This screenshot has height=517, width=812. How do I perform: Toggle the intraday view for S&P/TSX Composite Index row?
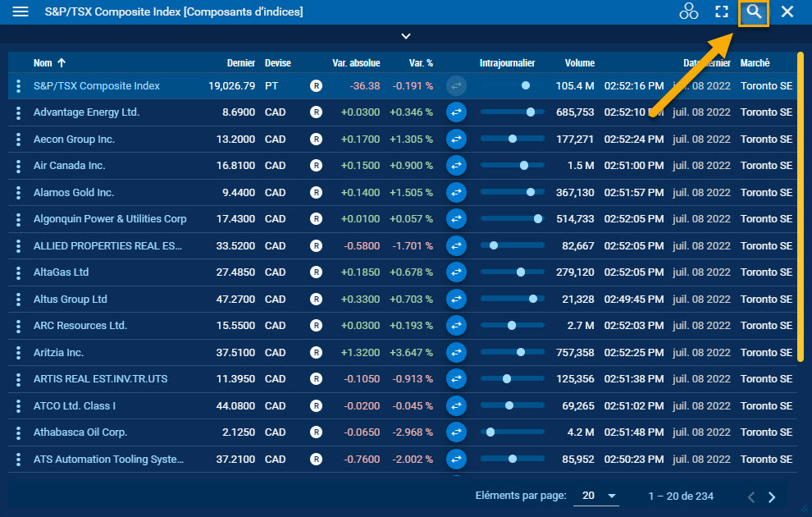456,85
